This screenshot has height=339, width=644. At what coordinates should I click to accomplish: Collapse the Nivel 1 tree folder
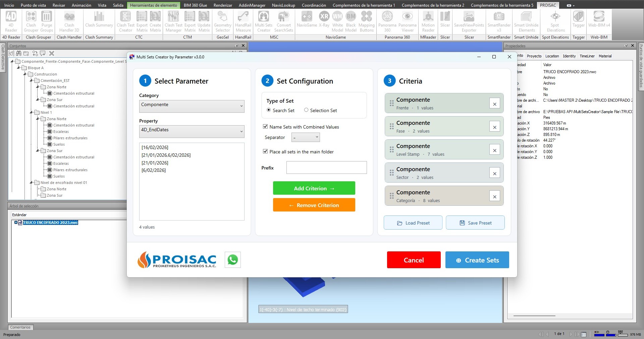(32, 112)
